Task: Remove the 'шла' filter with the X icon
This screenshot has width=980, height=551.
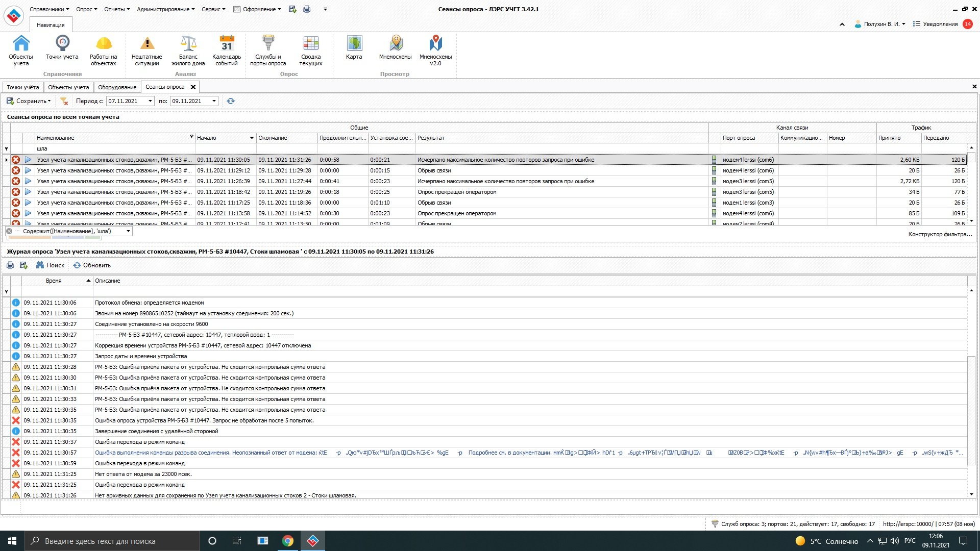Action: [x=9, y=231]
